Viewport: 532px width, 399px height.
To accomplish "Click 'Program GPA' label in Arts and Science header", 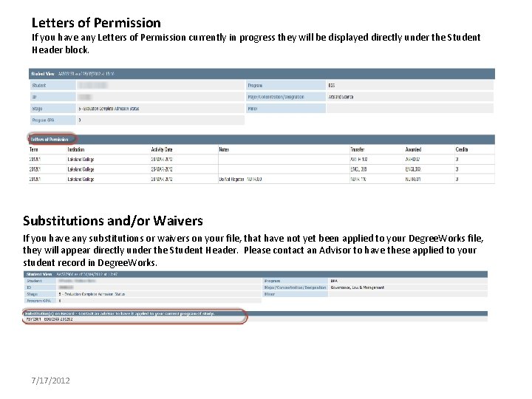I will [x=43, y=120].
